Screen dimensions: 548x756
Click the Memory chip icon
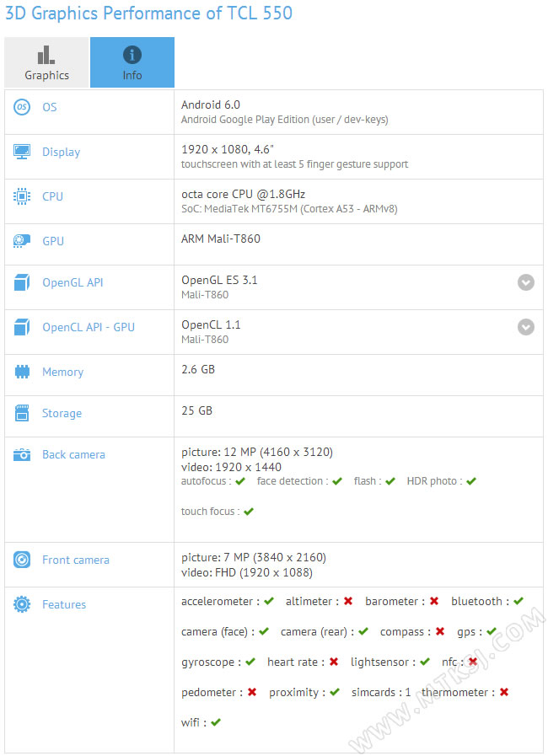point(22,372)
